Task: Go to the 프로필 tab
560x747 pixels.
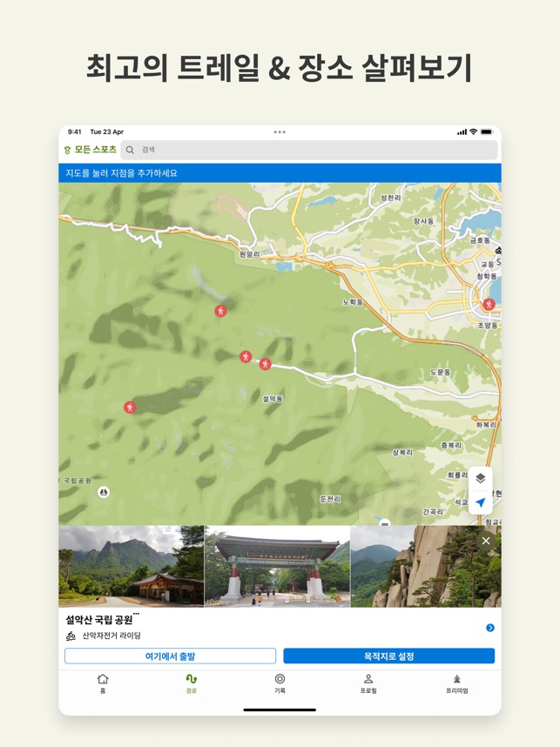Action: pos(368,683)
